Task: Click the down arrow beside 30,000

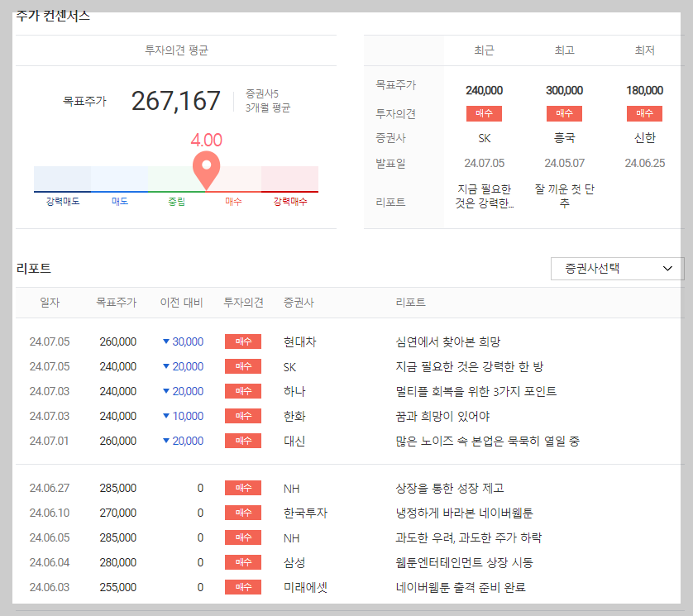Action: tap(166, 341)
